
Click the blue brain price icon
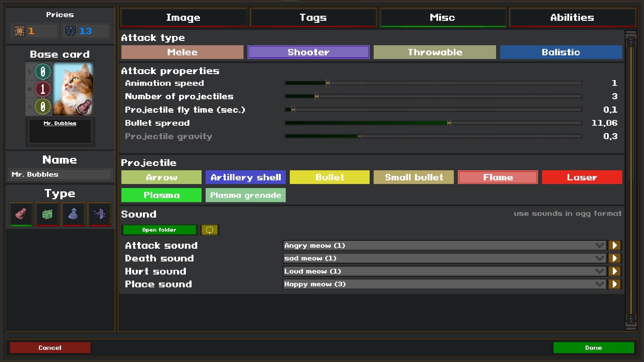point(70,31)
